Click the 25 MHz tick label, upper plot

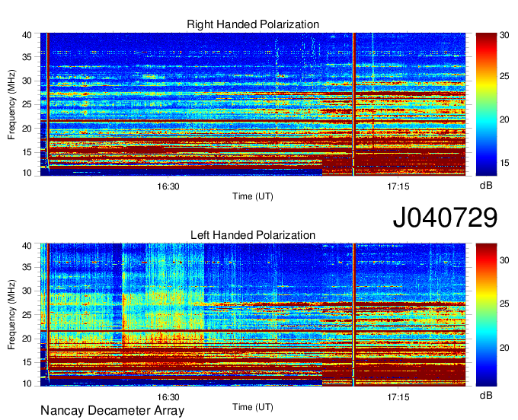pyautogui.click(x=27, y=105)
